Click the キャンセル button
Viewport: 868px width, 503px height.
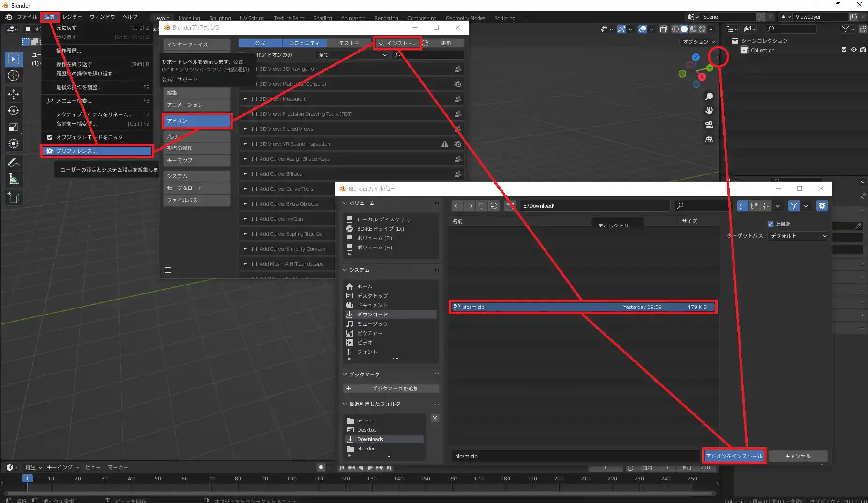point(798,456)
